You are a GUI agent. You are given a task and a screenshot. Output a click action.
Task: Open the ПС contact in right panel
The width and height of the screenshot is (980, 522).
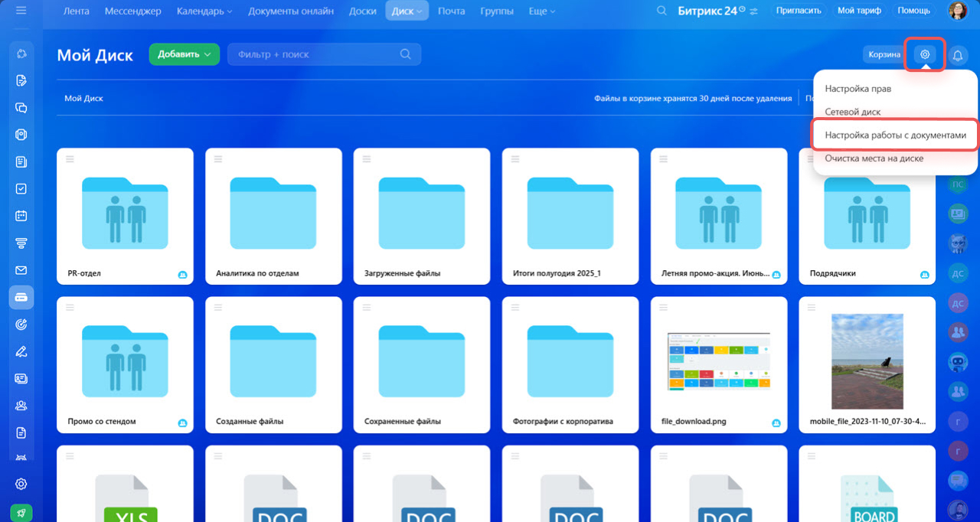tap(958, 184)
